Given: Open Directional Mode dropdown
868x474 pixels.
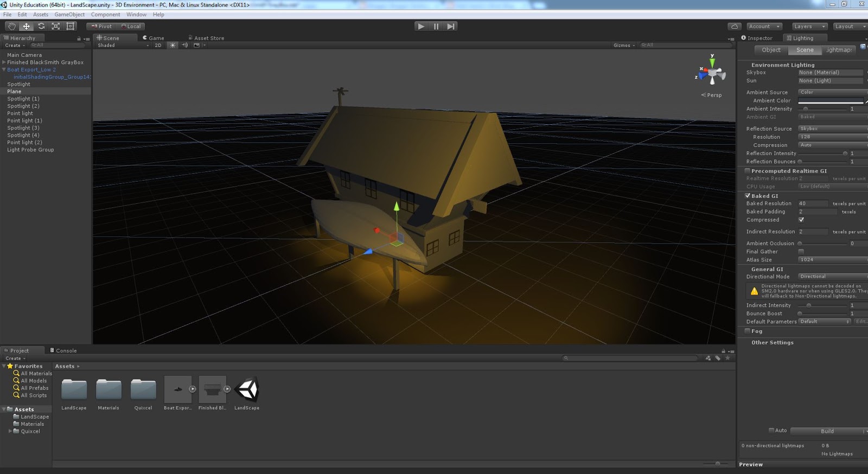Looking at the screenshot, I should (x=833, y=277).
